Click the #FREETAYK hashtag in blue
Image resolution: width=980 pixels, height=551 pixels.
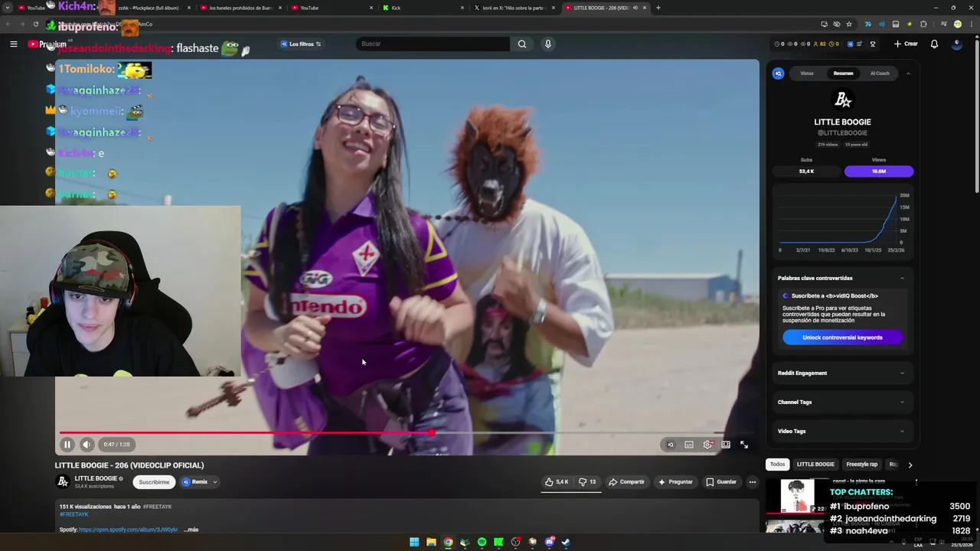74,514
